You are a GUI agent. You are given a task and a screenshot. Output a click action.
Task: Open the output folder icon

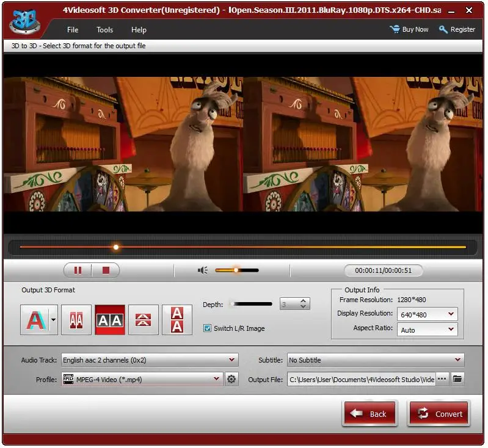pos(457,379)
